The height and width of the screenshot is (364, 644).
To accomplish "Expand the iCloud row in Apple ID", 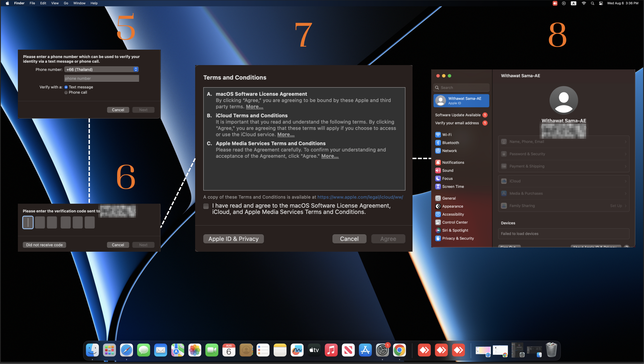I will (563, 181).
